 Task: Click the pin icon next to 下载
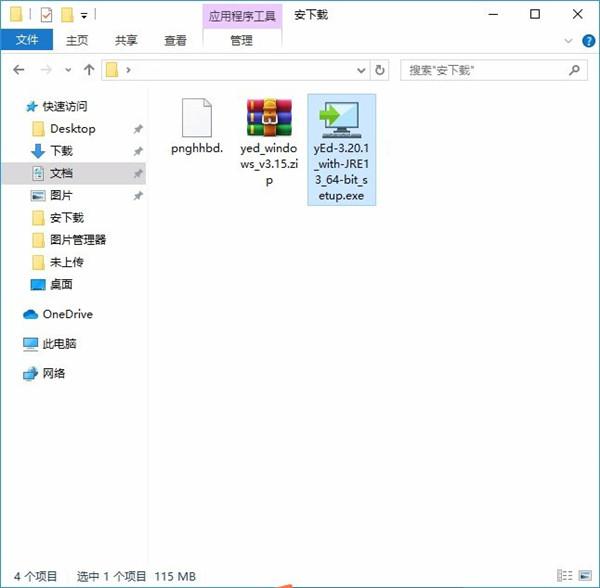point(138,151)
